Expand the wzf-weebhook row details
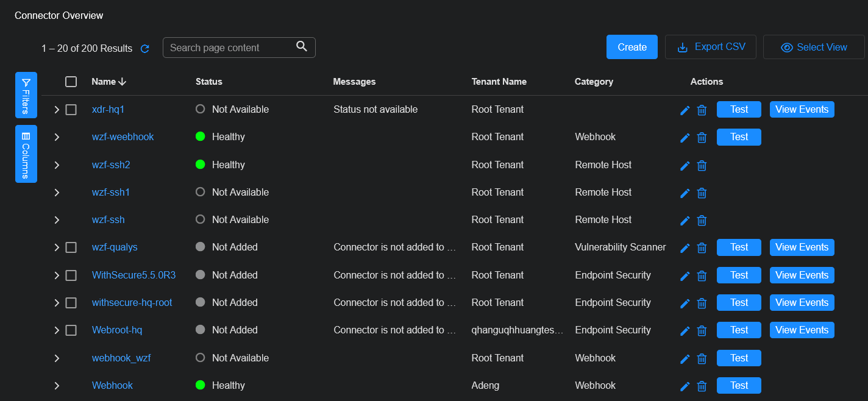 click(x=57, y=137)
